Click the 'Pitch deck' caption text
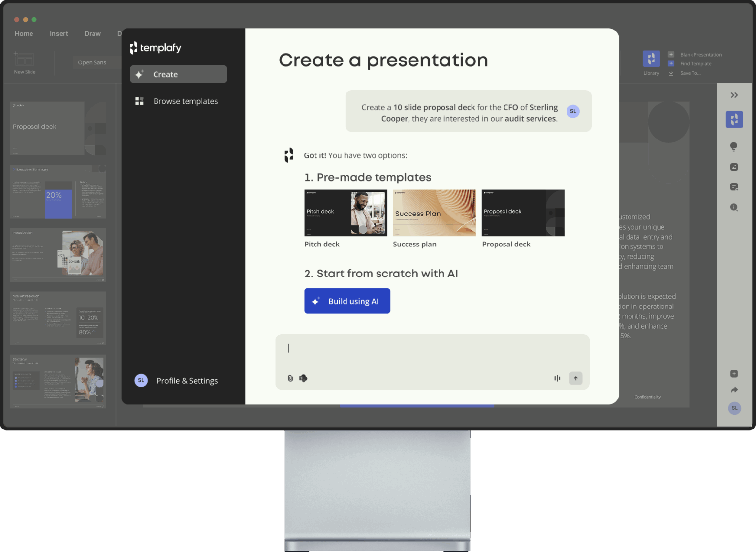The width and height of the screenshot is (756, 552). click(x=322, y=244)
